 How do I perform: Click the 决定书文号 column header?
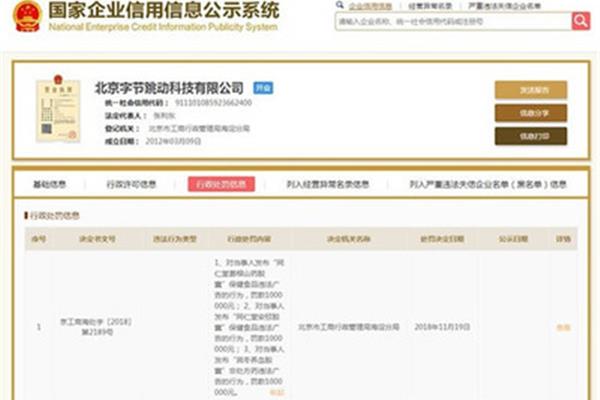click(97, 239)
